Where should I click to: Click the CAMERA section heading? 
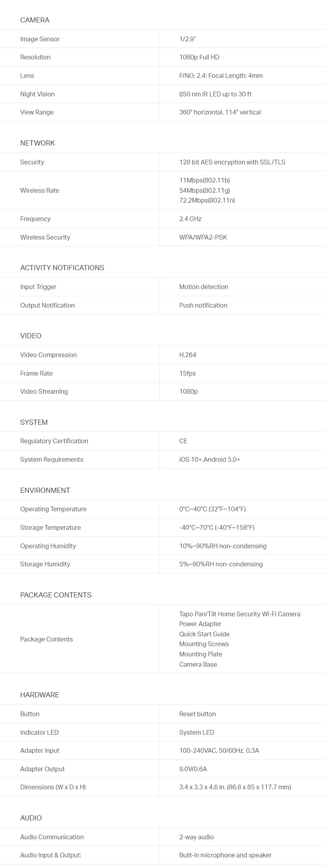click(35, 20)
